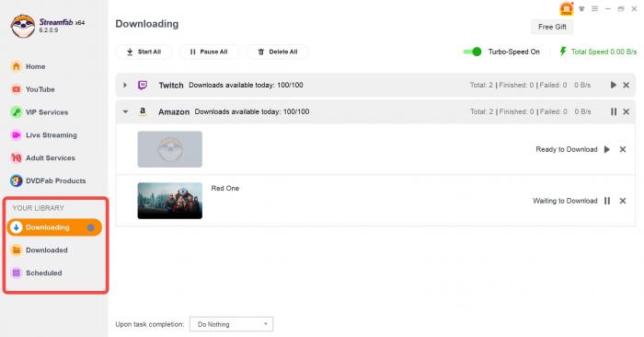Screen dimensions: 644x337
Task: Click the placeholder sloth thumbnail
Action: [169, 149]
